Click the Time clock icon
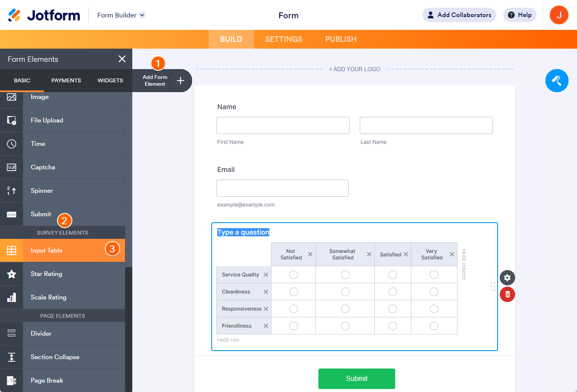577x392 pixels. [x=12, y=144]
